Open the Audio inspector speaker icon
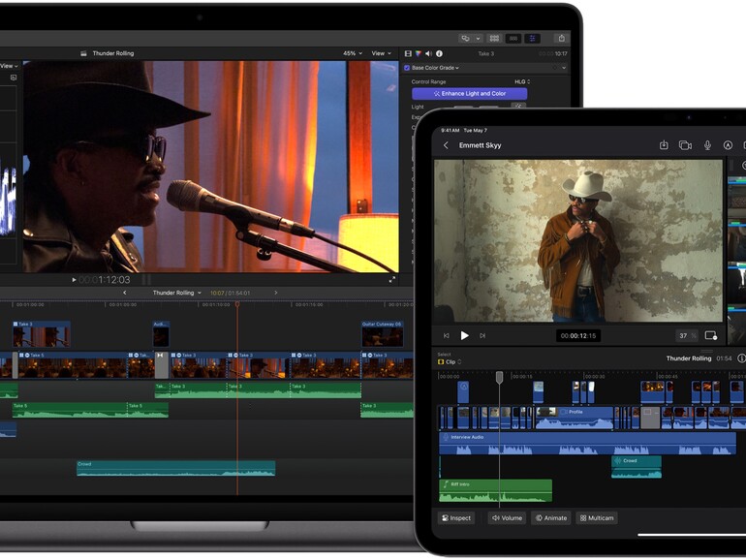Viewport: 746px width, 560px height. point(428,53)
